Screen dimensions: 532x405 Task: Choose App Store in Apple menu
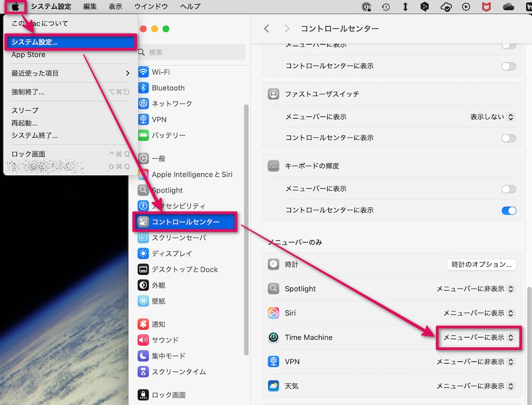(70, 55)
